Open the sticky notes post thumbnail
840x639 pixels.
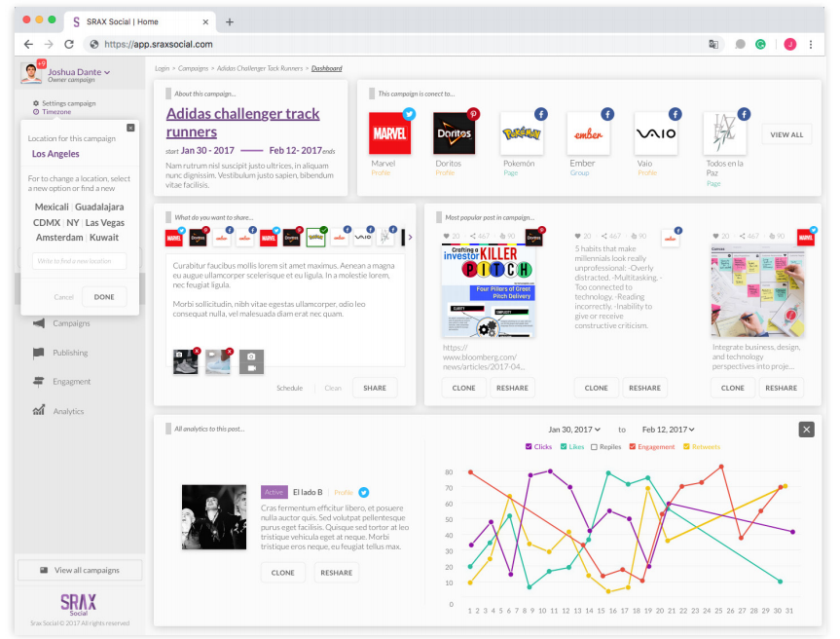click(757, 291)
